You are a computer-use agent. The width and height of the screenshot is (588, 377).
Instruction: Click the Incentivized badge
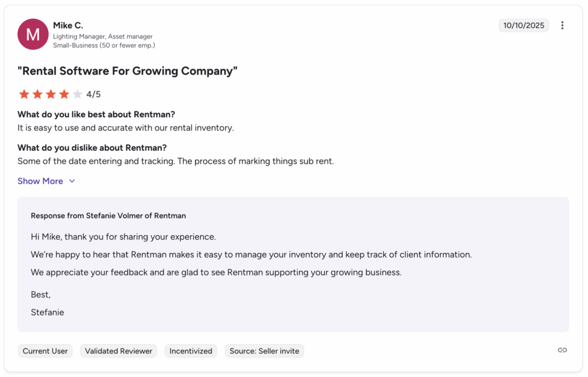pyautogui.click(x=191, y=351)
